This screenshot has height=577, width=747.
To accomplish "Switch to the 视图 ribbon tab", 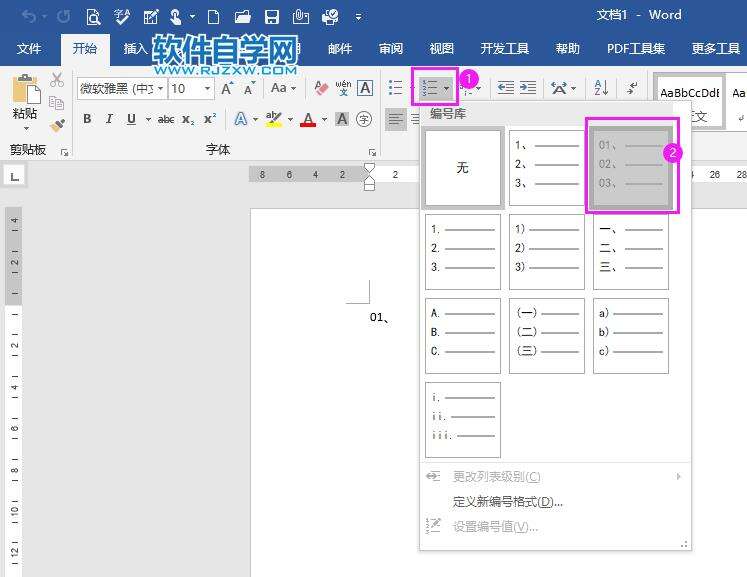I will click(442, 49).
